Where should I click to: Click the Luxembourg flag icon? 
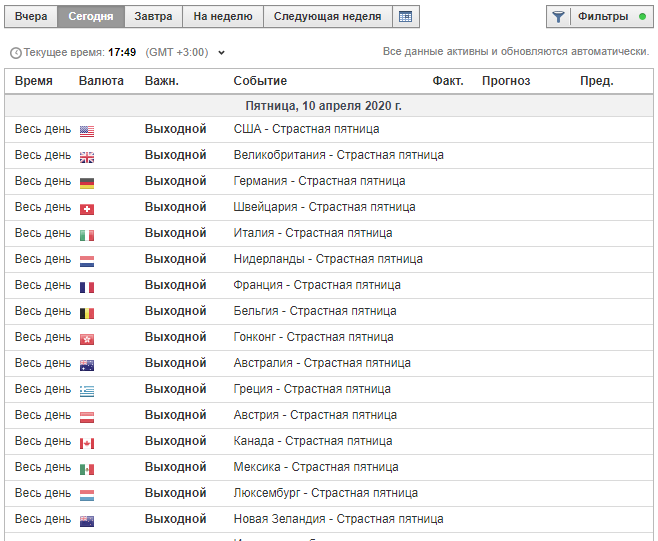[x=87, y=496]
